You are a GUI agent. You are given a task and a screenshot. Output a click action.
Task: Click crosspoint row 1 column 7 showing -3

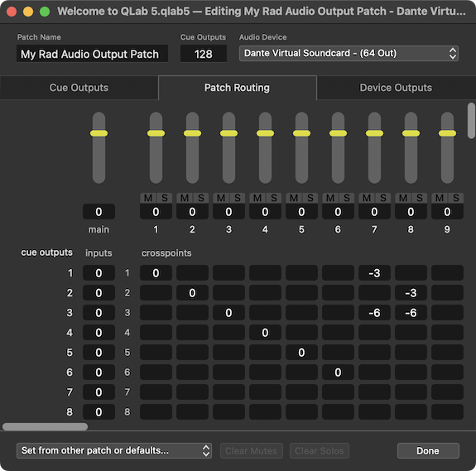pyautogui.click(x=375, y=273)
